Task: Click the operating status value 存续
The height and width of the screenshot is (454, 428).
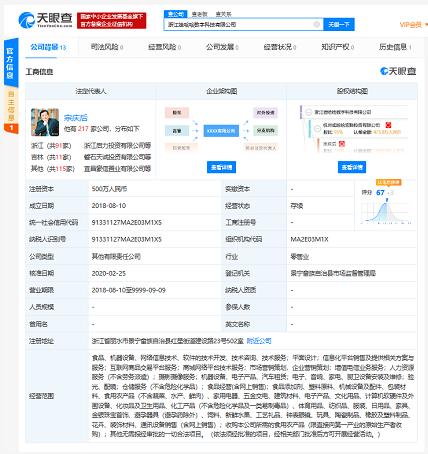Action: [x=296, y=206]
